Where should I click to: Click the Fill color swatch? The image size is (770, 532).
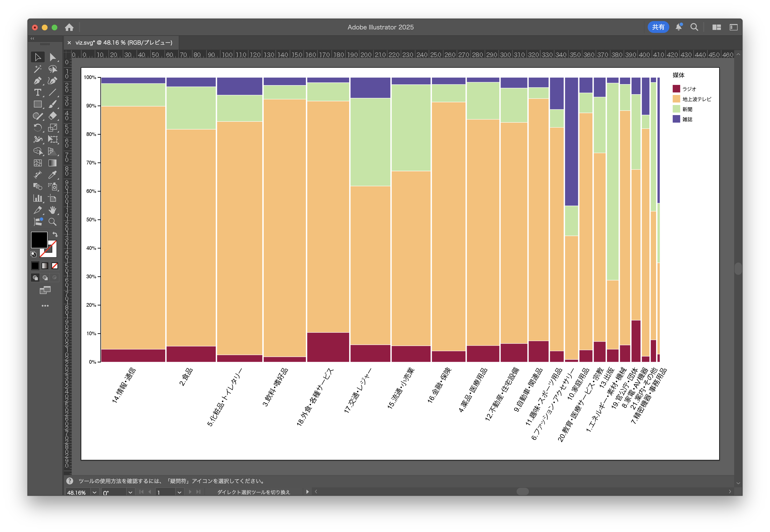coord(39,239)
